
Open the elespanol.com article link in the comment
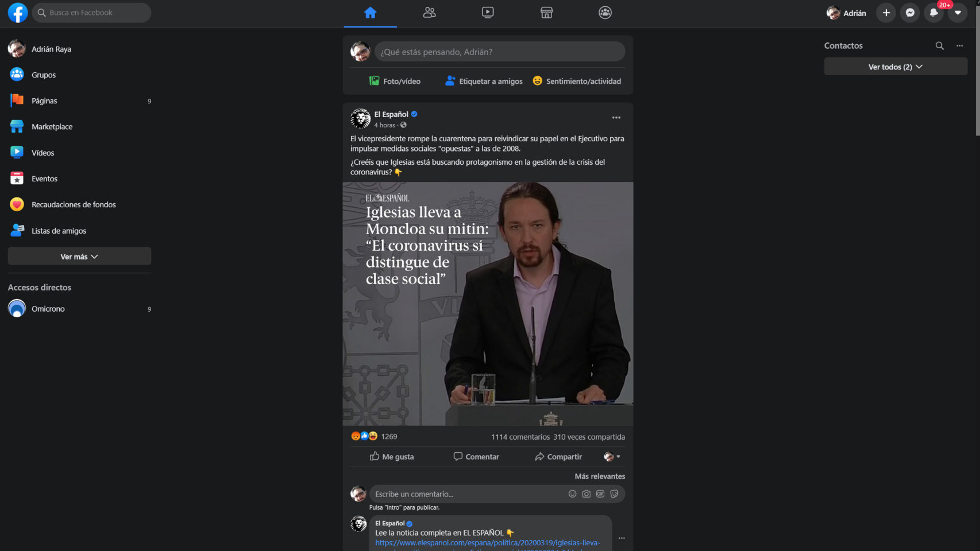[488, 542]
